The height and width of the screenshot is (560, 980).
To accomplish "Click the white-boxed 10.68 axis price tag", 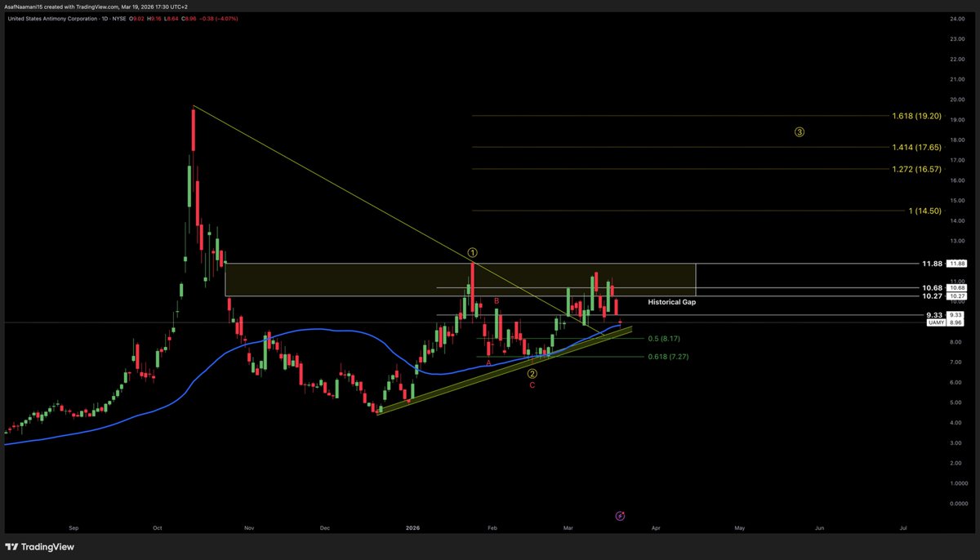I will click(x=958, y=287).
